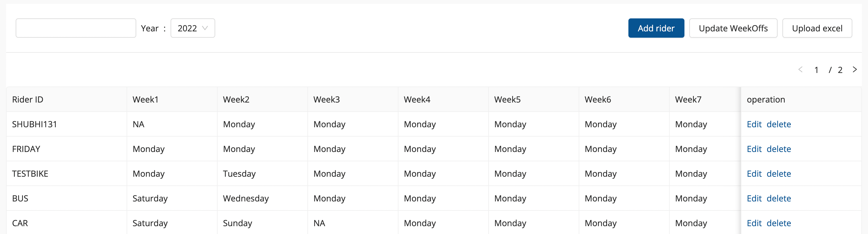This screenshot has width=868, height=234.
Task: Focus the search input field
Action: point(76,28)
